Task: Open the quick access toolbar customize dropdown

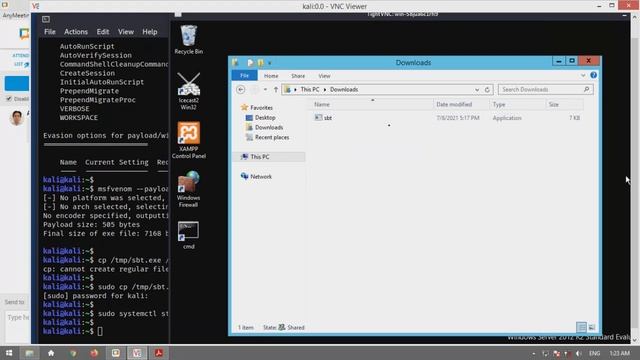Action: point(269,63)
